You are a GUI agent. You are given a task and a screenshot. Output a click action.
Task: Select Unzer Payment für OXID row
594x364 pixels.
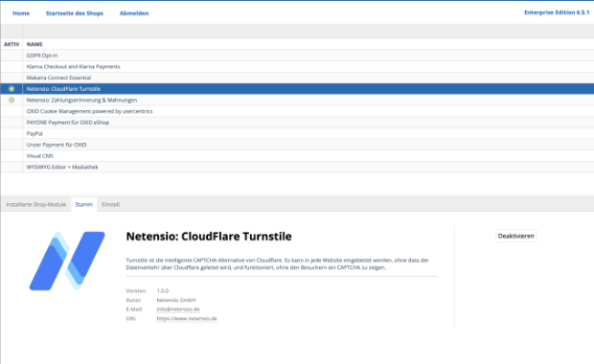(297, 145)
